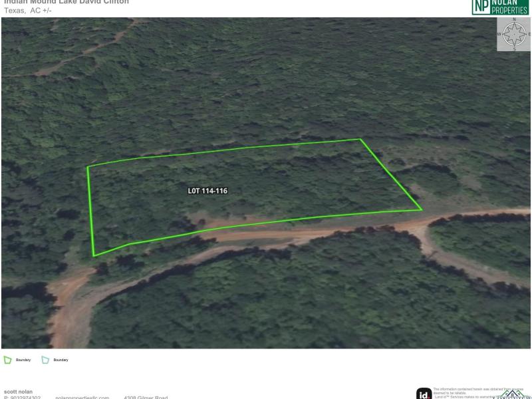532x399 pixels.
Task: Select the LOT 114-116 map label
Action: click(207, 191)
